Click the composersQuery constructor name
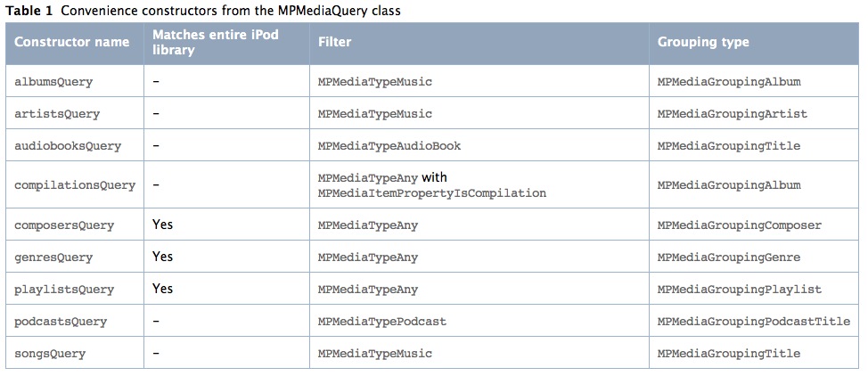The width and height of the screenshot is (868, 376). [64, 225]
